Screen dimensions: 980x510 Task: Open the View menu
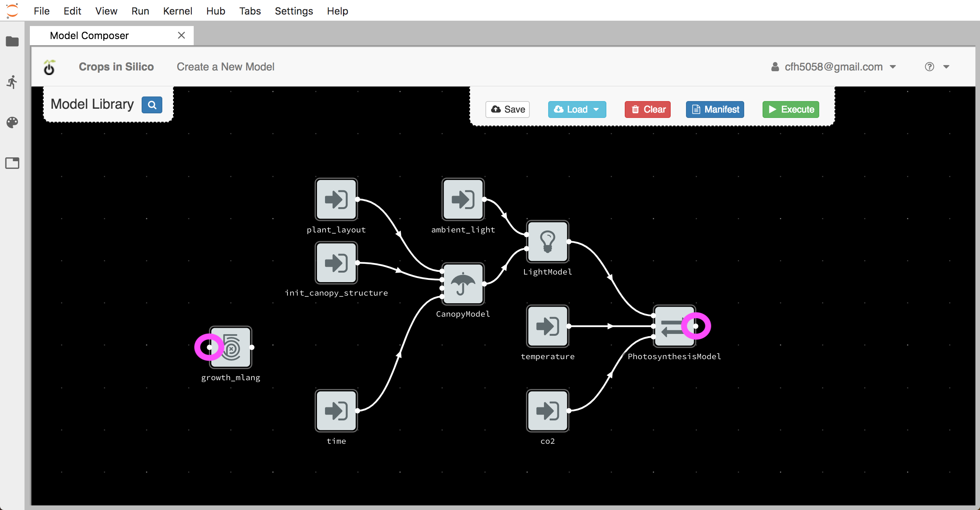point(105,11)
